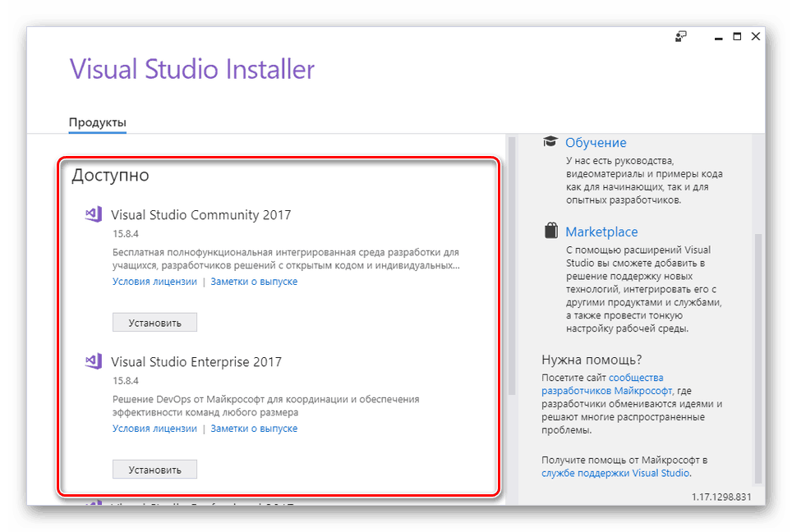Open Заметки о выпуске for Community 2017
792x532 pixels.
[x=254, y=282]
